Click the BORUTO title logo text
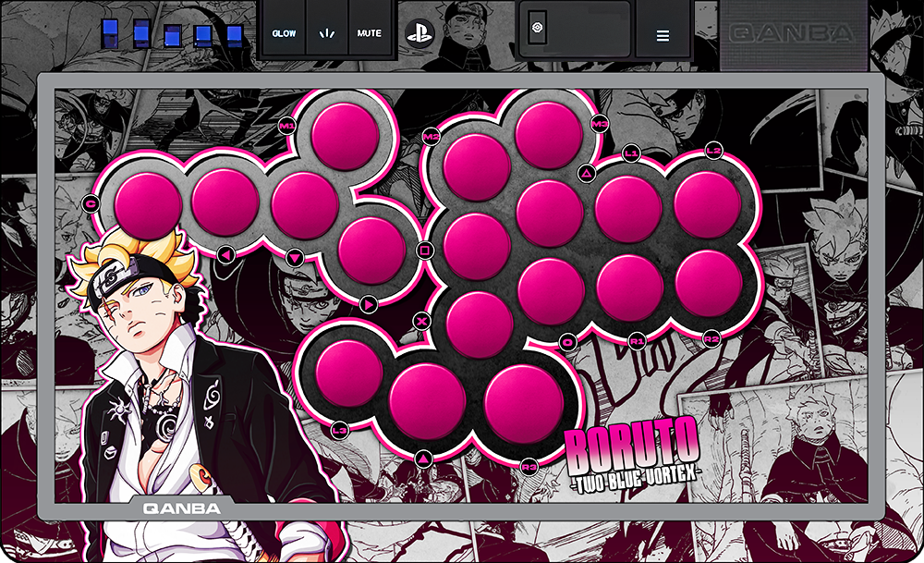 pos(632,448)
